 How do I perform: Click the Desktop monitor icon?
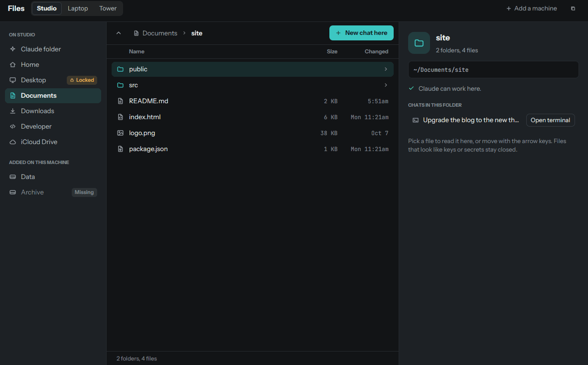point(13,80)
